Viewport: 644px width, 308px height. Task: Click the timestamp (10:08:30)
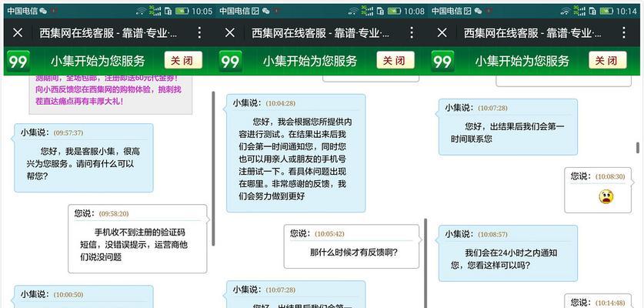tap(610, 177)
